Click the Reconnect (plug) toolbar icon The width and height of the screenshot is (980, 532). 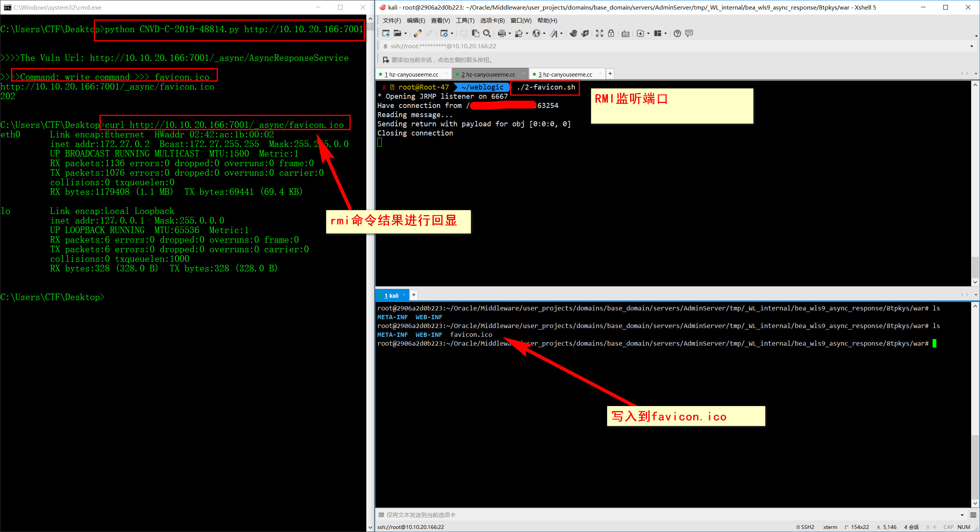point(418,34)
